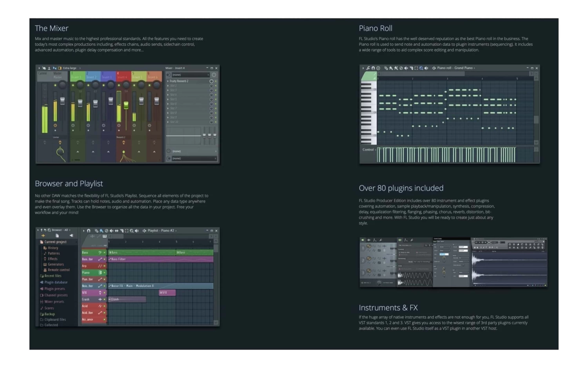Image resolution: width=588 pixels, height=368 pixels.
Task: Click the wrench tools icon in Piano roll
Action: [x=368, y=68]
